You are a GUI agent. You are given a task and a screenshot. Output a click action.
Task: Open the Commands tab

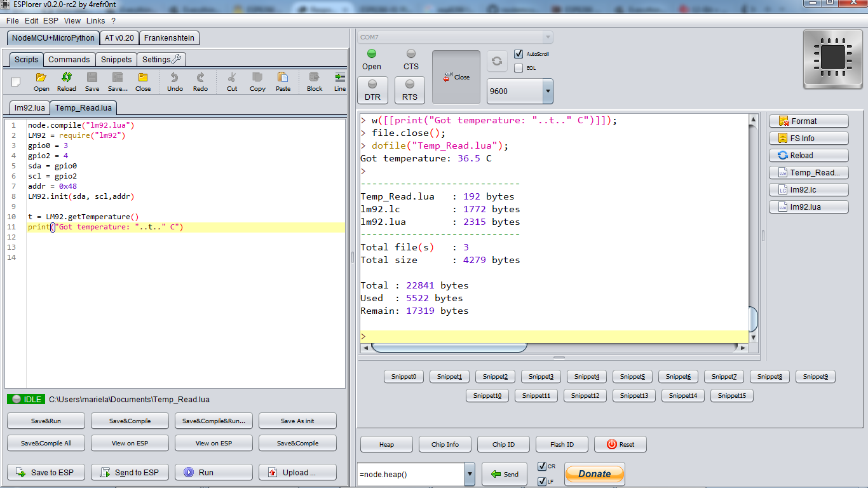[69, 60]
